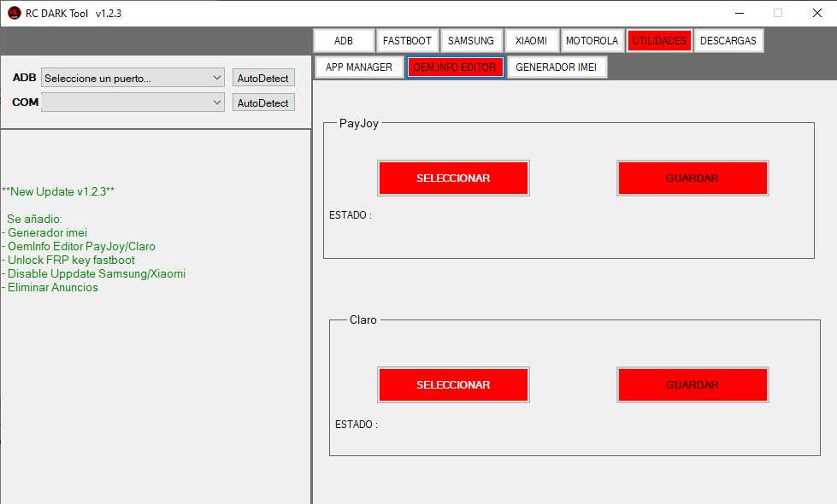
Task: Click AutoDetect next to COM
Action: point(263,103)
